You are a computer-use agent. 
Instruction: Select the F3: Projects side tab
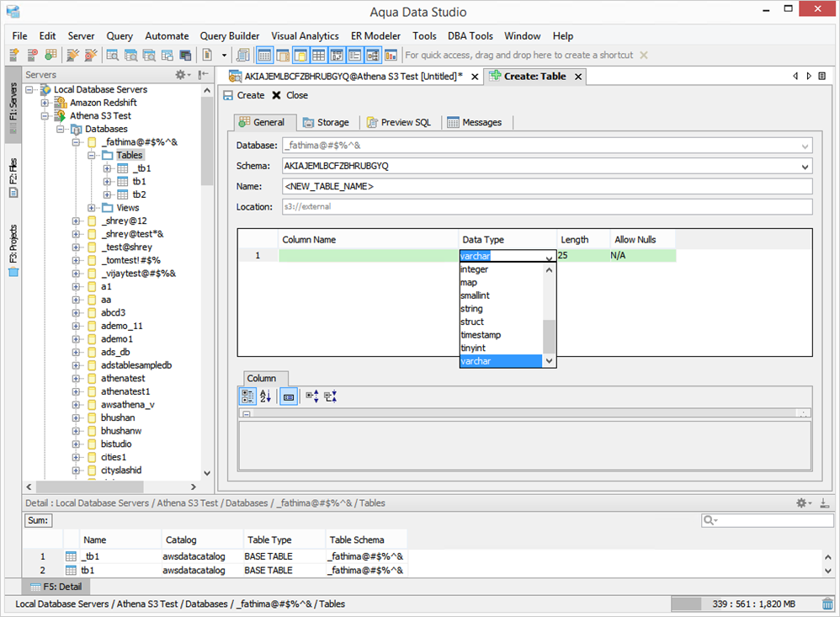(x=13, y=250)
